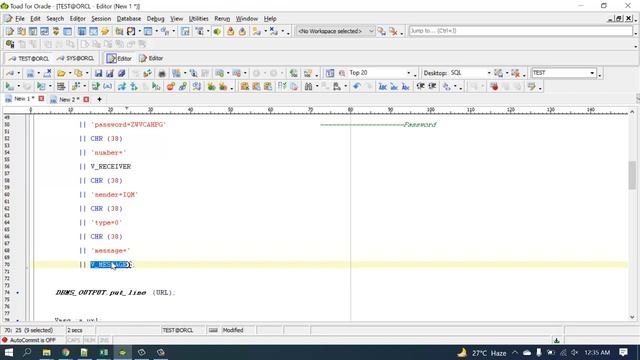Run as script with the second green play icon
640x360 pixels.
coord(41,87)
